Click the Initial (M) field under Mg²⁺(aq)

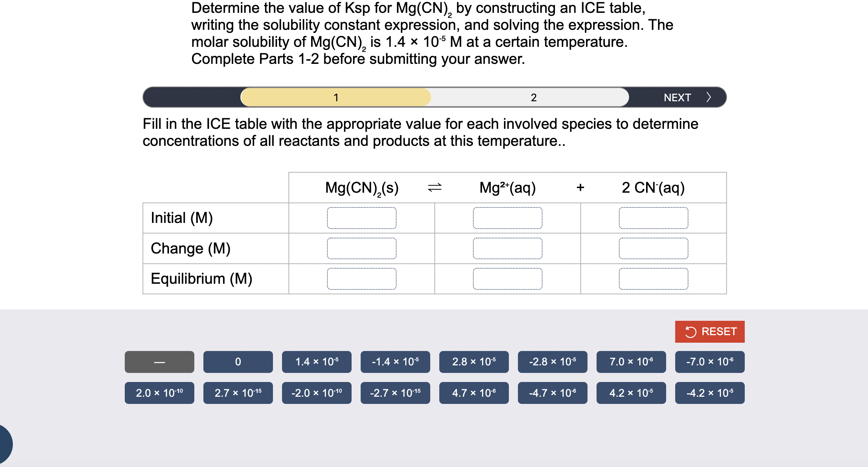507,218
